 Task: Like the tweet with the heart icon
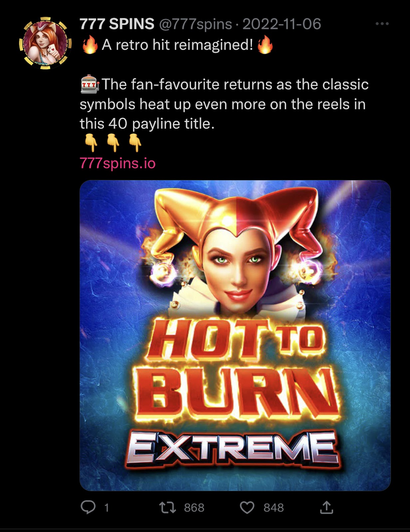(x=247, y=508)
